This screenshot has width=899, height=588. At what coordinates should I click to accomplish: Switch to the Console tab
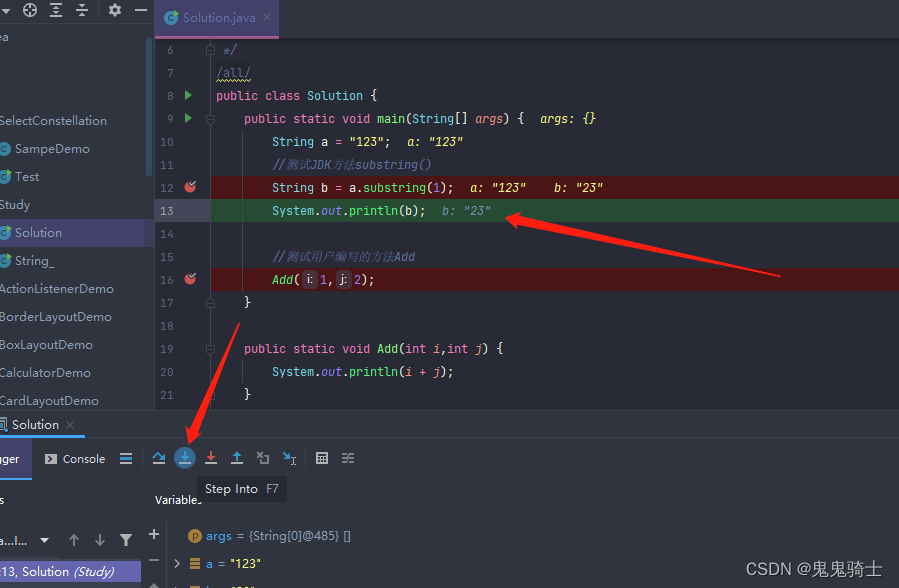(x=75, y=458)
